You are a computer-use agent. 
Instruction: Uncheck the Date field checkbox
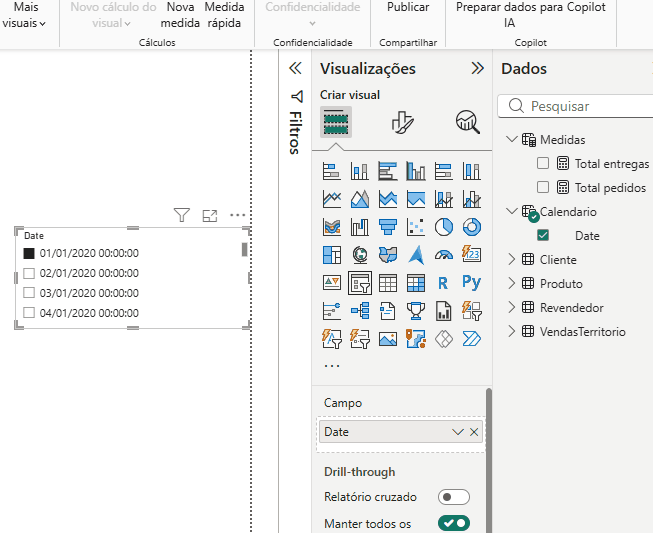pos(543,235)
